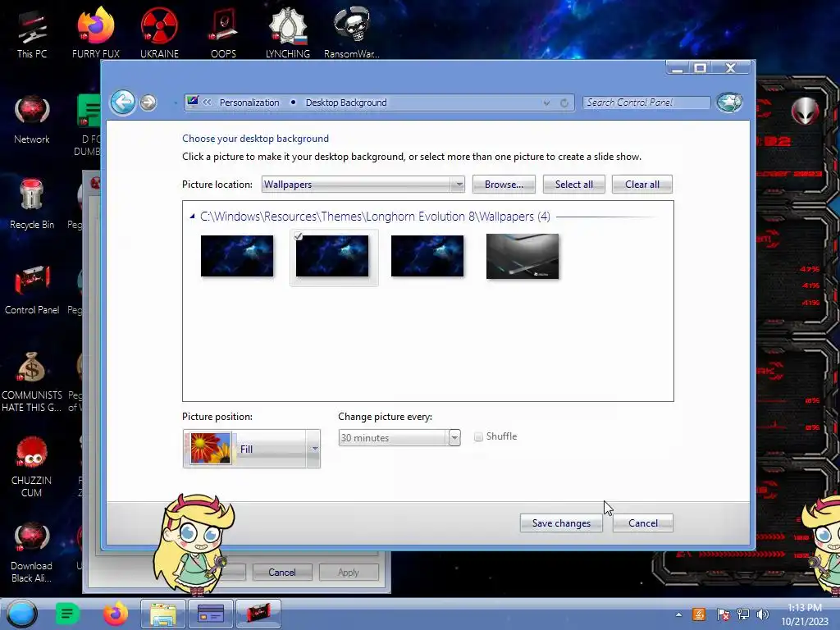Open the help globe icon beside search
840x630 pixels.
coord(729,102)
